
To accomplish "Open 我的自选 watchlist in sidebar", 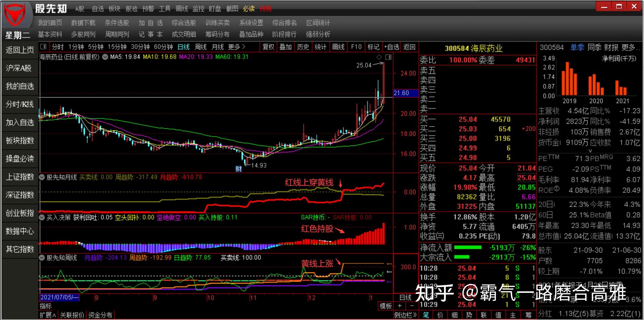I will [x=20, y=86].
